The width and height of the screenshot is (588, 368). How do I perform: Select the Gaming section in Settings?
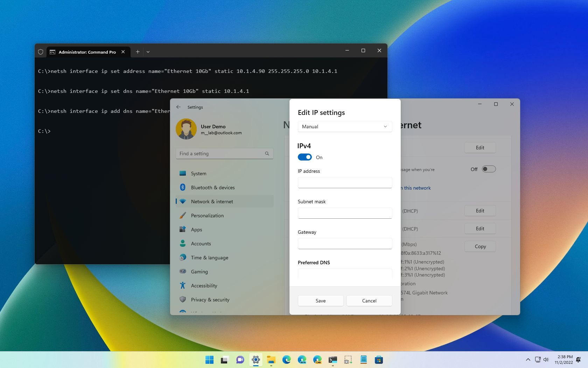199,272
